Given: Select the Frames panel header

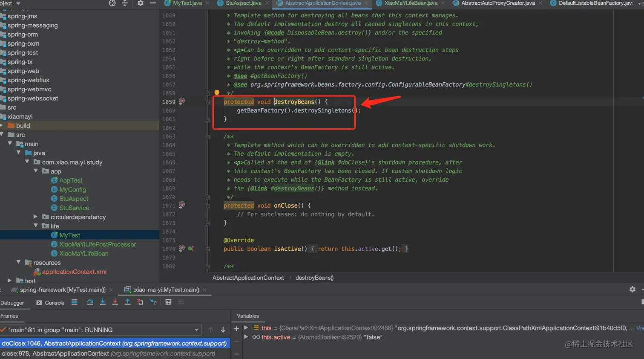Looking at the screenshot, I should pos(9,316).
